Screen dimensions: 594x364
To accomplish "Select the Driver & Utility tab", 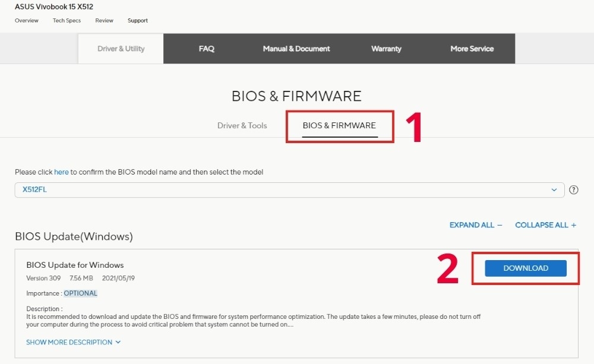I will click(121, 49).
